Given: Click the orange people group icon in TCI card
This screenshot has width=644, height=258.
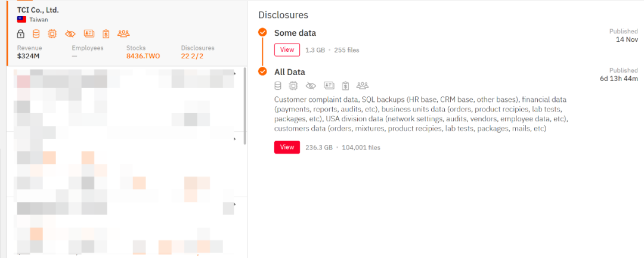Looking at the screenshot, I should click(x=123, y=34).
